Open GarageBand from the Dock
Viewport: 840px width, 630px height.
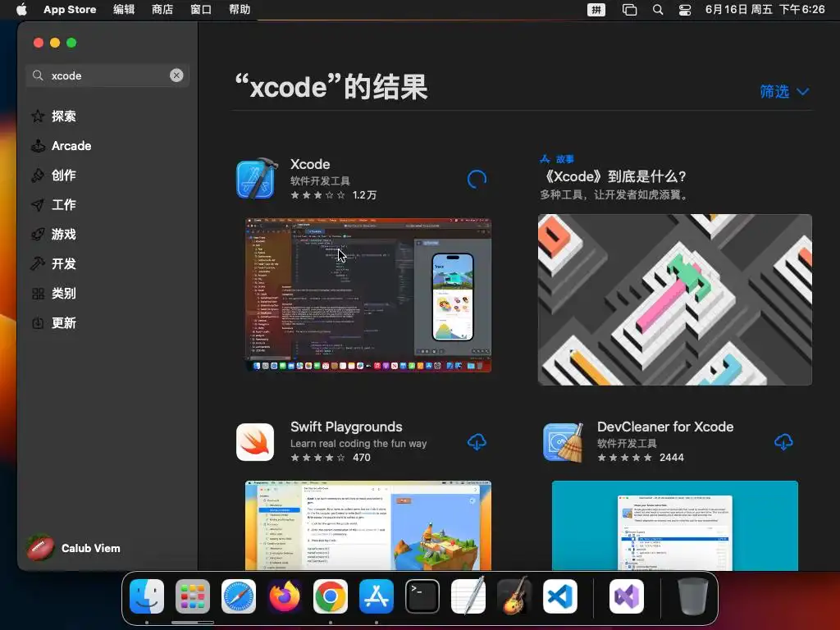point(514,596)
